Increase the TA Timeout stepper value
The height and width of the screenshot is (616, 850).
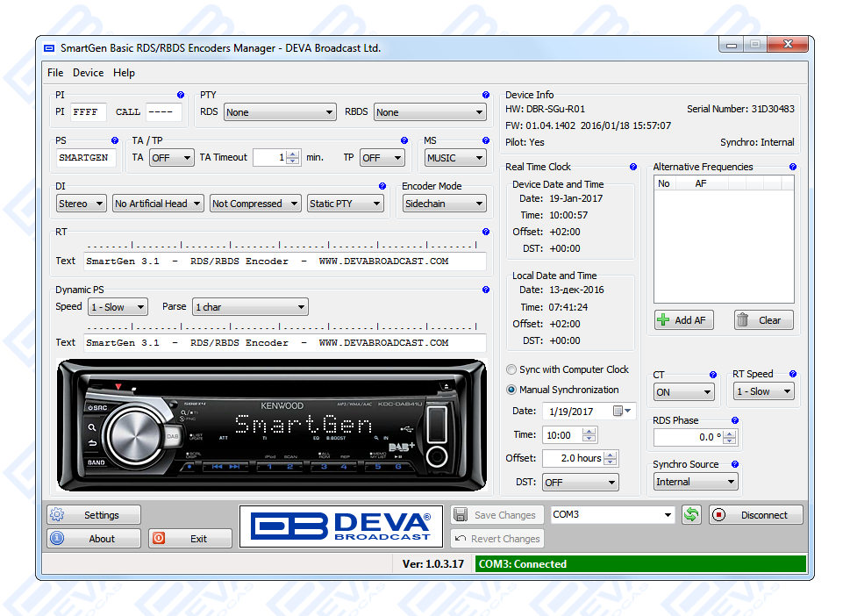pyautogui.click(x=294, y=154)
